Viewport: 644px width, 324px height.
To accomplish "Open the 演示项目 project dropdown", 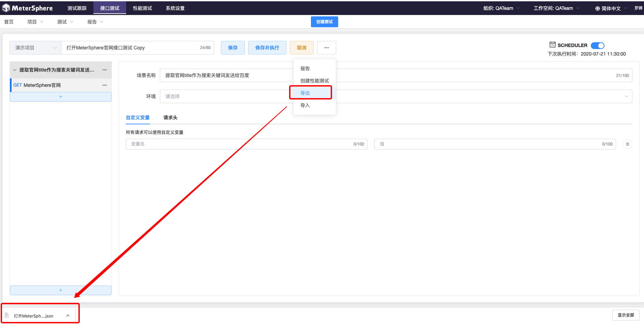I will (x=35, y=48).
